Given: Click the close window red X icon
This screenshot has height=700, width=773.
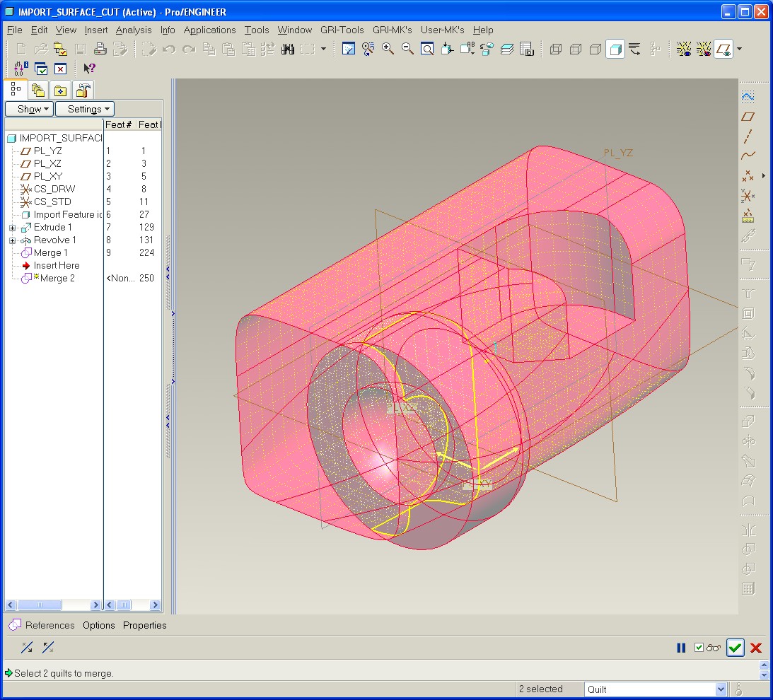Looking at the screenshot, I should coord(60,69).
